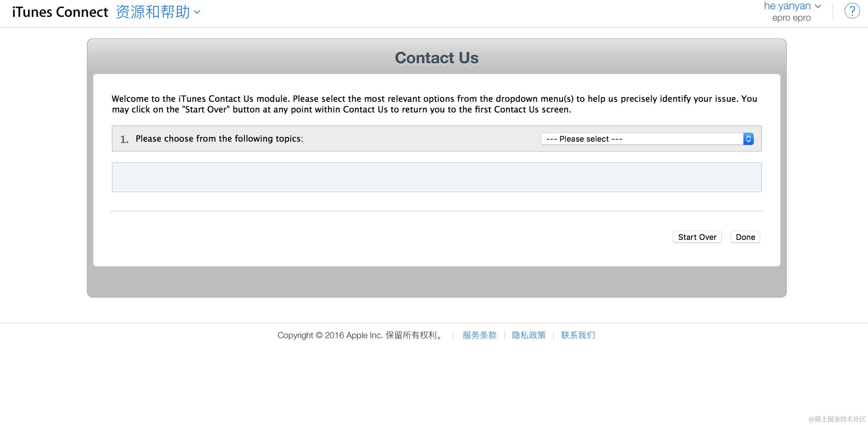The image size is (868, 425).
Task: Open the 资源和帮助 menu
Action: 153,12
